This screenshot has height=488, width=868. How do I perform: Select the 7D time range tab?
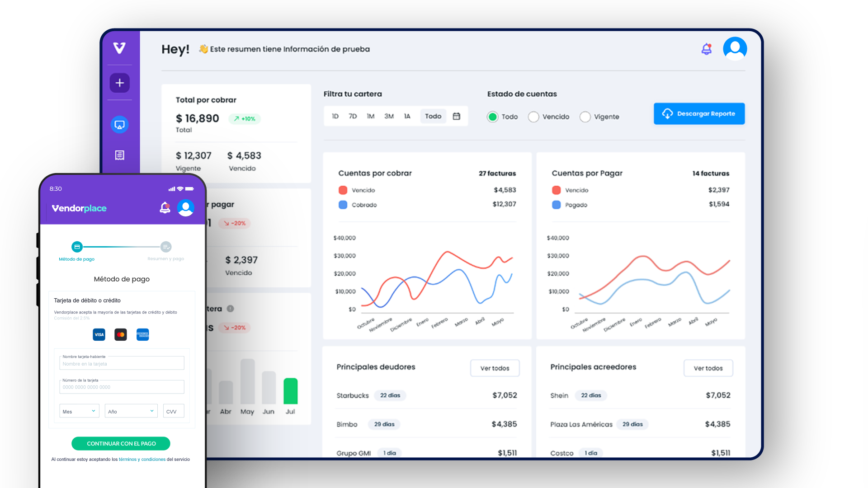[x=353, y=116]
